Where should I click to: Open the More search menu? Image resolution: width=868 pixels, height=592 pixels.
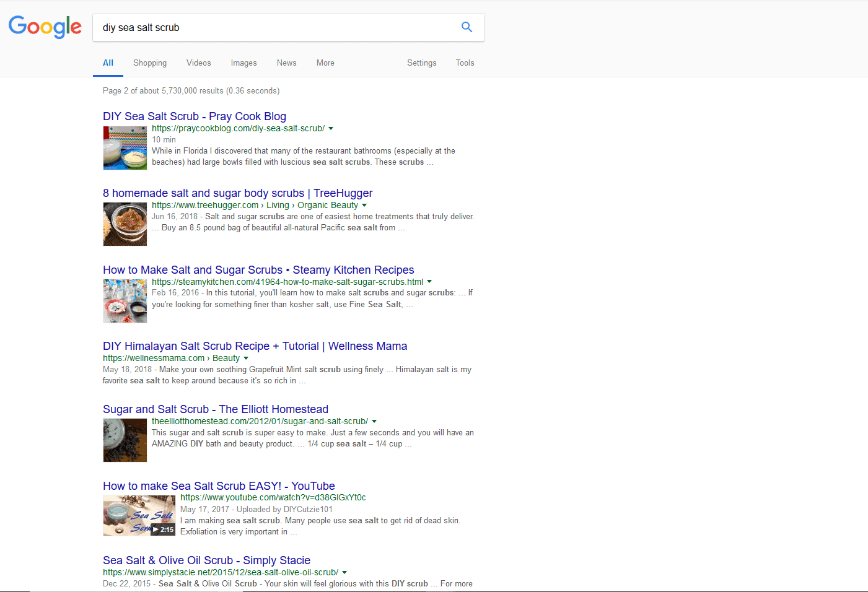[x=325, y=63]
